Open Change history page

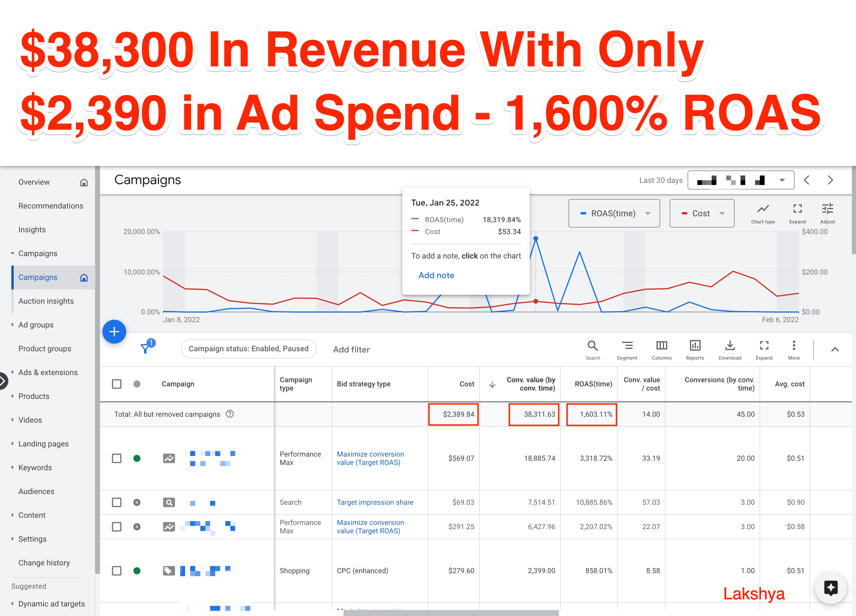tap(44, 563)
